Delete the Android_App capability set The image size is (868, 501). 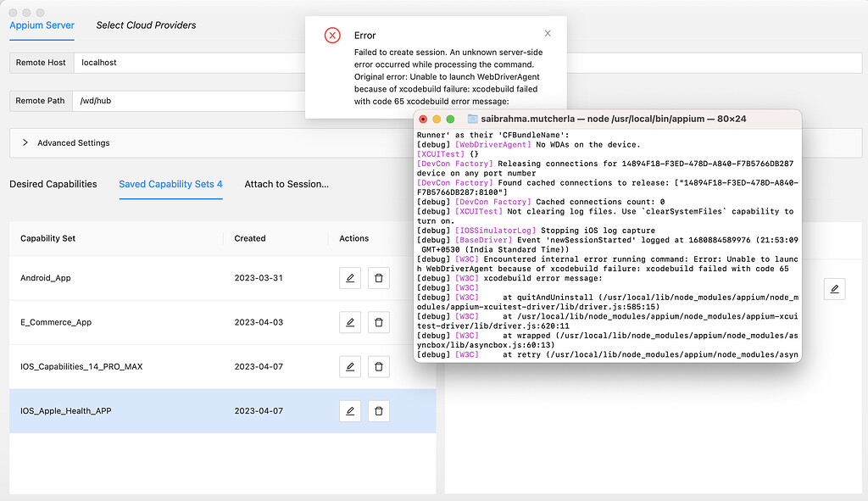(378, 277)
